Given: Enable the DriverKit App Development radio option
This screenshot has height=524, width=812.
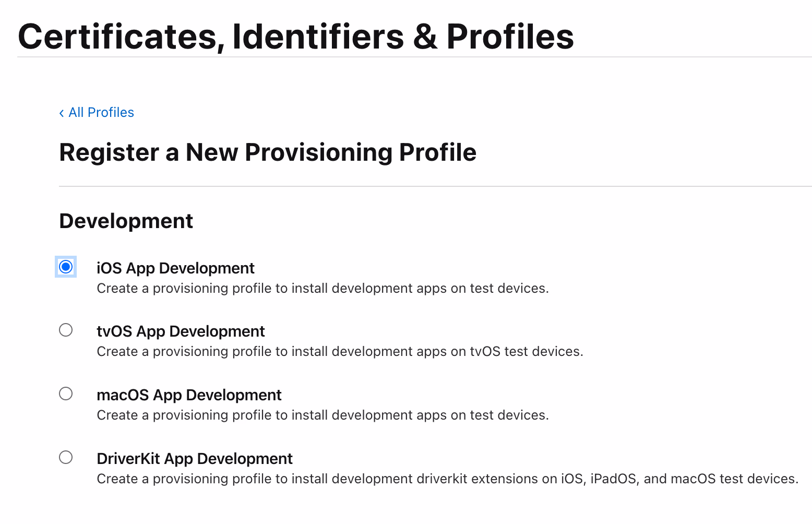Looking at the screenshot, I should (66, 458).
